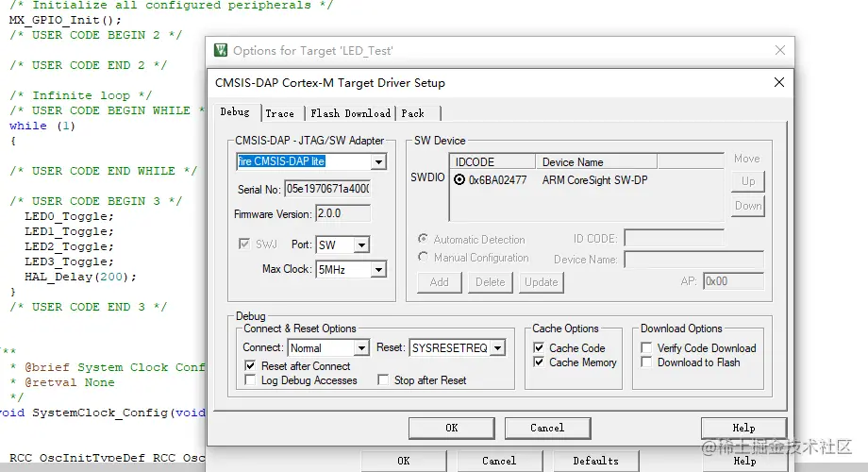Toggle the SWJ checkbox

[244, 244]
